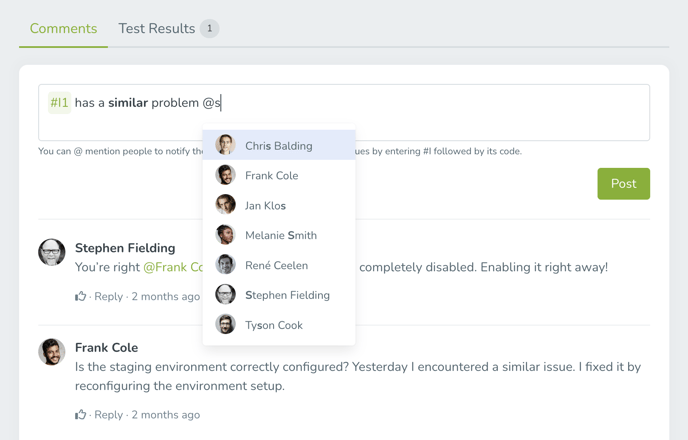Click Chris Balding's avatar in mention list
688x440 pixels.
[225, 145]
